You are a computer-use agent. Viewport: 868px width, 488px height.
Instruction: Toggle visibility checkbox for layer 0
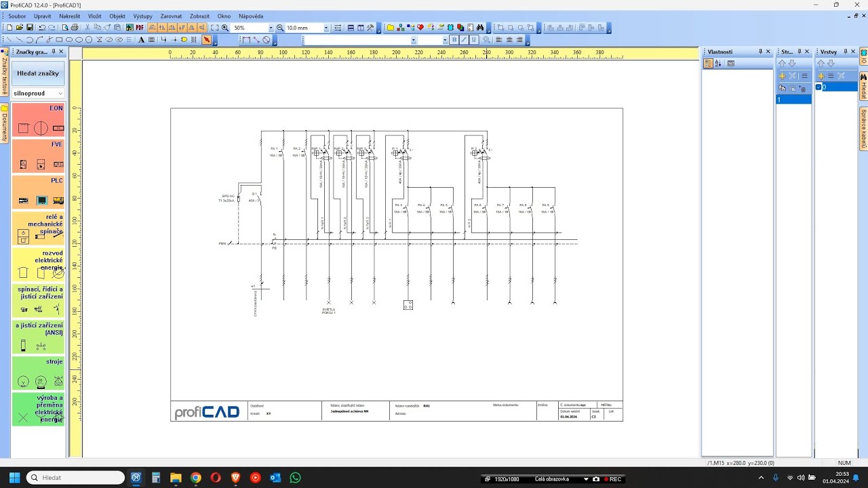818,87
